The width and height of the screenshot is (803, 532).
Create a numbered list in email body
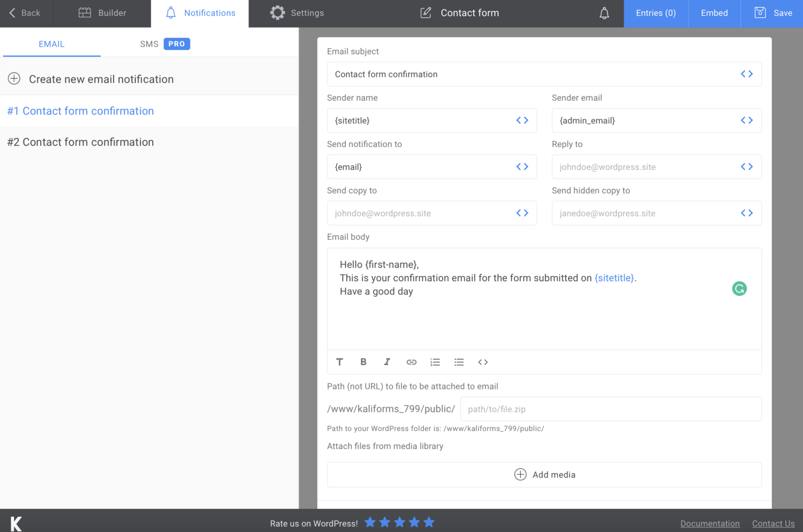click(x=435, y=362)
